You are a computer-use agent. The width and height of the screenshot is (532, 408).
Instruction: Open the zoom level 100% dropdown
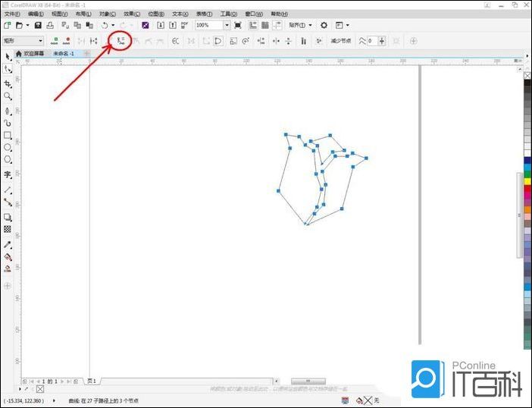pyautogui.click(x=227, y=25)
